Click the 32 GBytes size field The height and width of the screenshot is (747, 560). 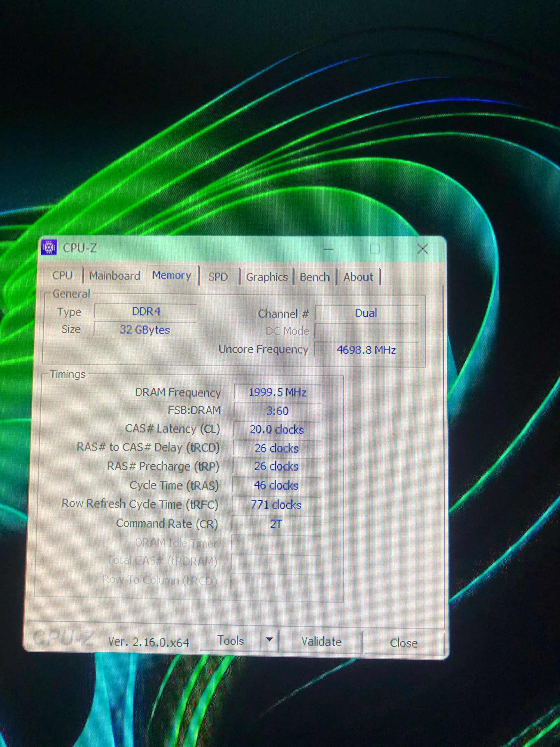click(145, 330)
